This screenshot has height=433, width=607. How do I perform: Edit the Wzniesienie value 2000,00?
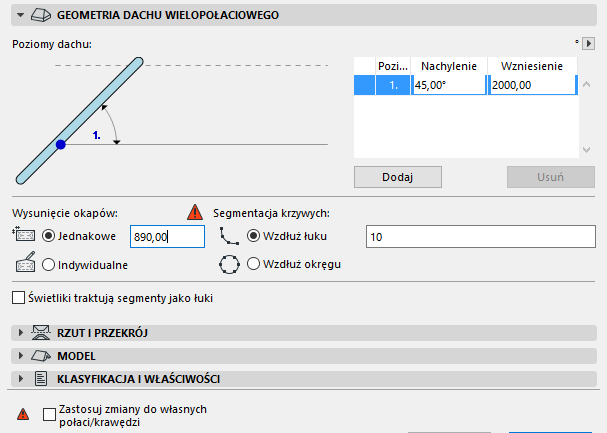tap(532, 85)
